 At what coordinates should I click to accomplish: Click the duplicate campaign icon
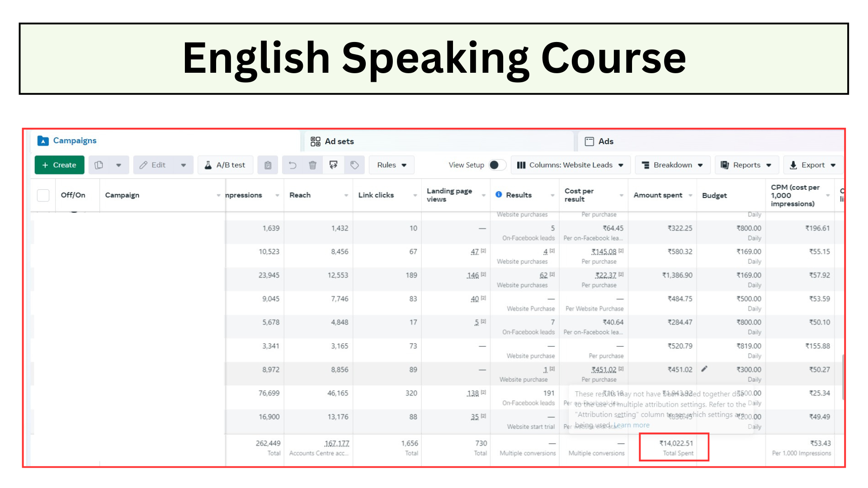[x=99, y=165]
